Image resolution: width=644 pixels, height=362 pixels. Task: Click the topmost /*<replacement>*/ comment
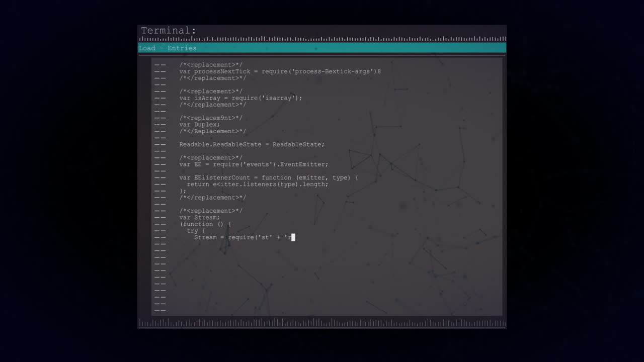click(x=211, y=64)
